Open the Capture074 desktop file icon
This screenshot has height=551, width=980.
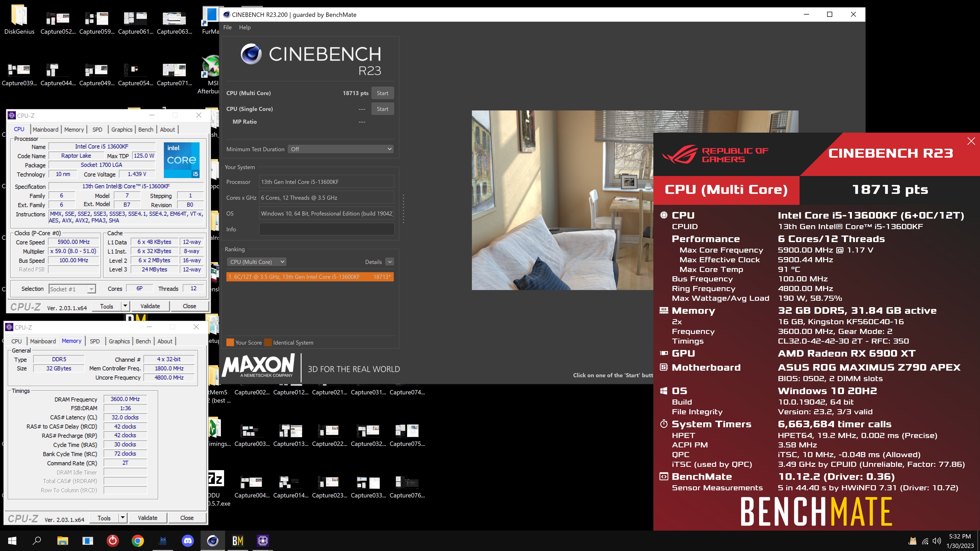(x=407, y=392)
